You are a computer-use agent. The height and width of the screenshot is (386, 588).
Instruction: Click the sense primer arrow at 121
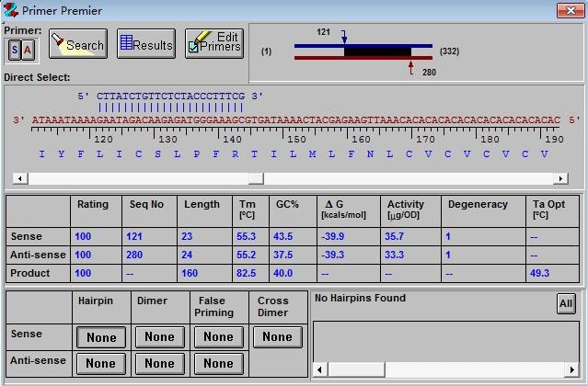point(344,37)
